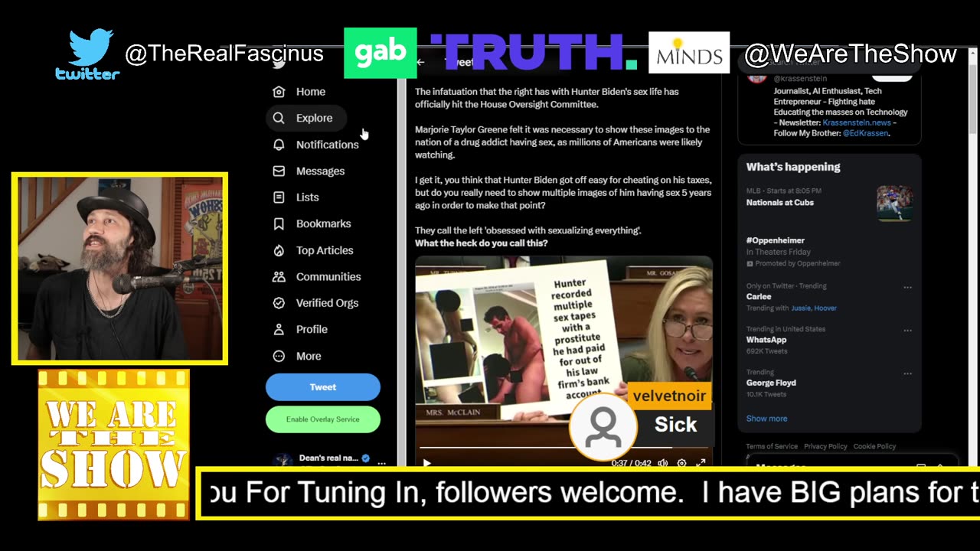Open the Home icon in sidebar

click(x=279, y=92)
